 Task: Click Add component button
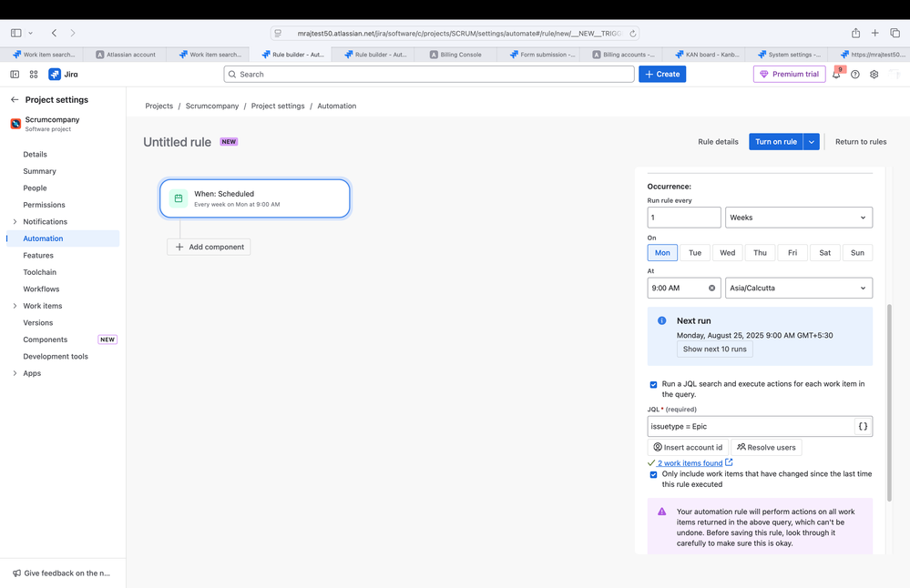pos(209,247)
